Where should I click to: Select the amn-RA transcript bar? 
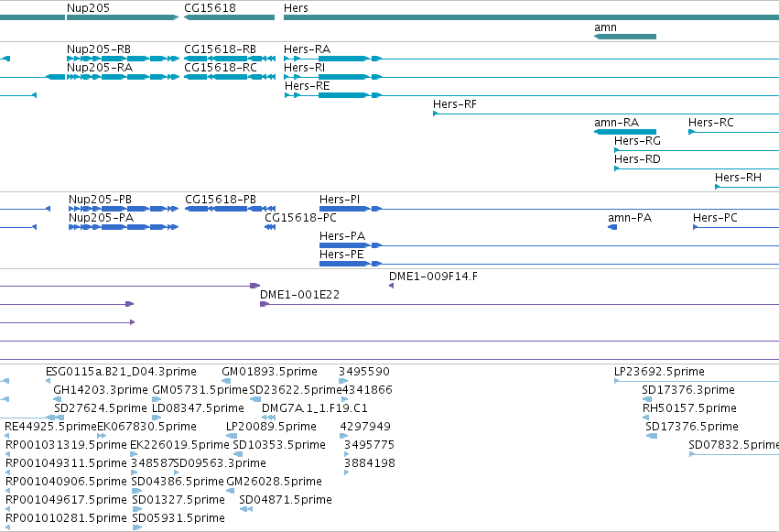[x=625, y=132]
